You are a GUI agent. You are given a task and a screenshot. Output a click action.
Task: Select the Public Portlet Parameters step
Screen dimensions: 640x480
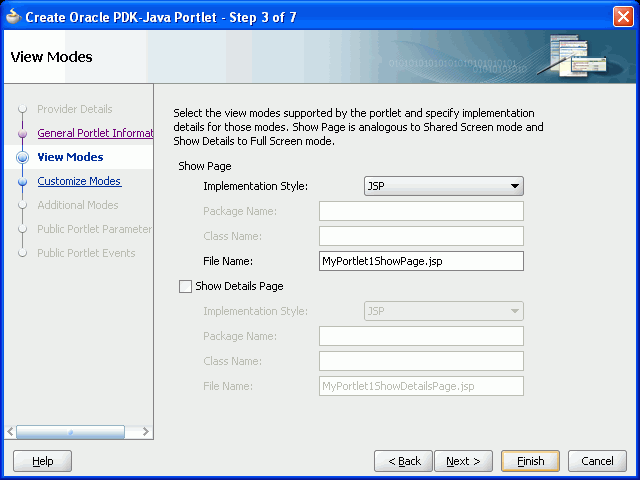(95, 229)
